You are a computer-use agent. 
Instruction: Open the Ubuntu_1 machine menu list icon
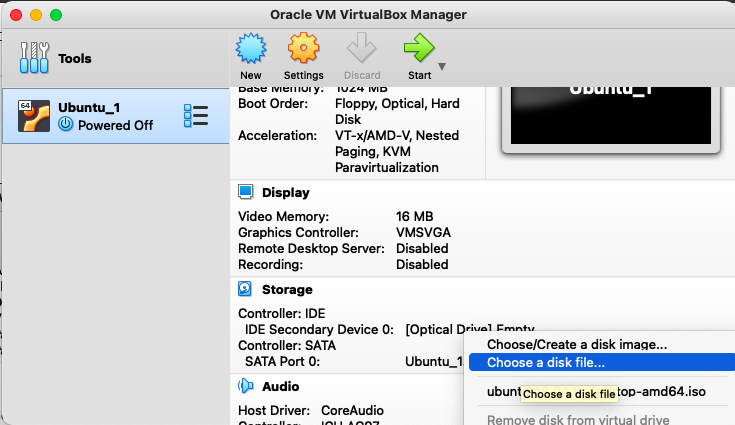click(196, 116)
